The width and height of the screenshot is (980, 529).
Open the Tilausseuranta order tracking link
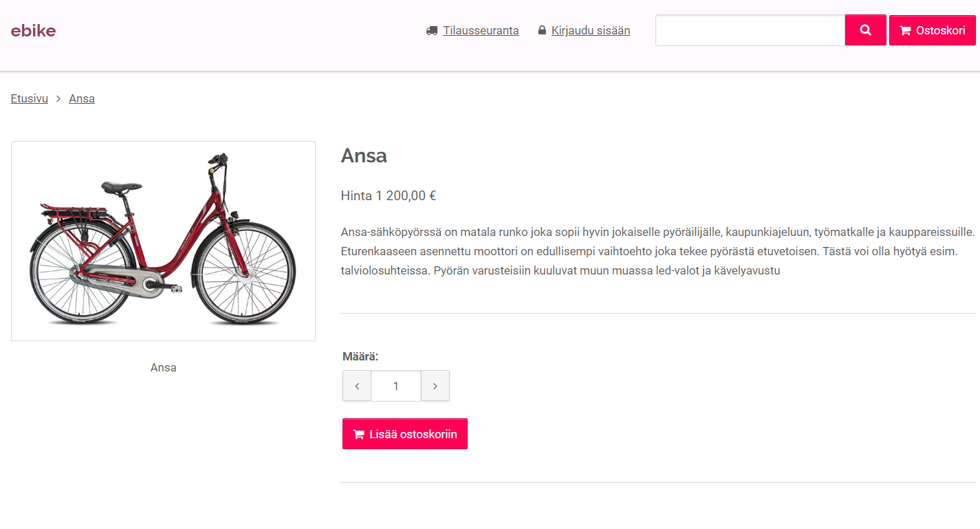coord(481,30)
